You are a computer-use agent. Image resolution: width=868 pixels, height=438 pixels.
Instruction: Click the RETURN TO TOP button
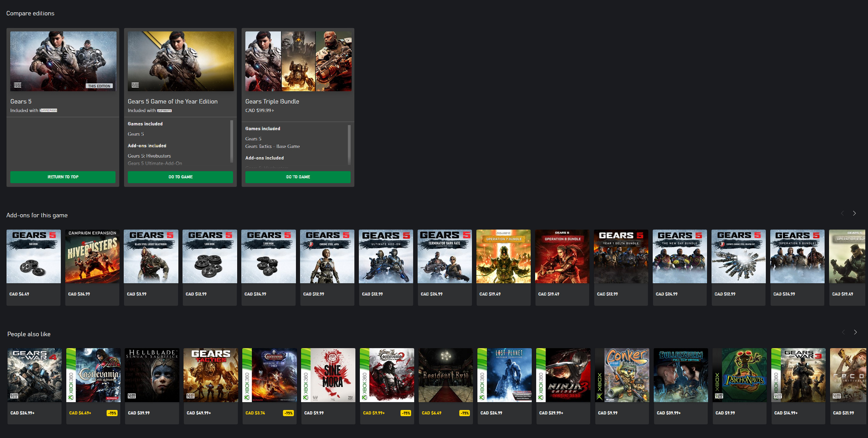coord(63,177)
